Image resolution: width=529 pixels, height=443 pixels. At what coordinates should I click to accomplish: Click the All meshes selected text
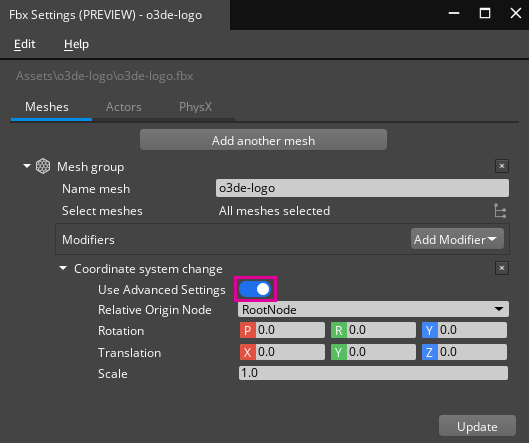coord(274,211)
